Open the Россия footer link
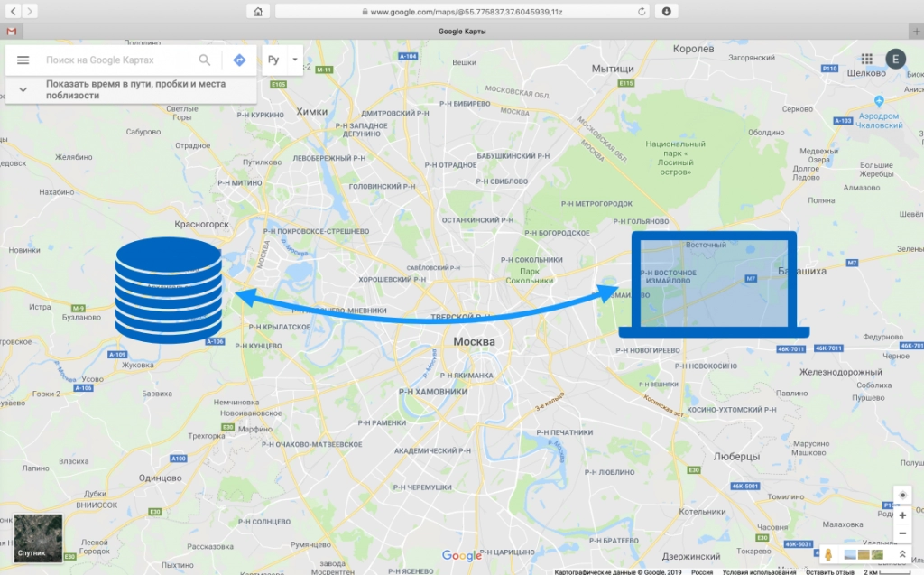Image resolution: width=924 pixels, height=575 pixels. tap(702, 571)
